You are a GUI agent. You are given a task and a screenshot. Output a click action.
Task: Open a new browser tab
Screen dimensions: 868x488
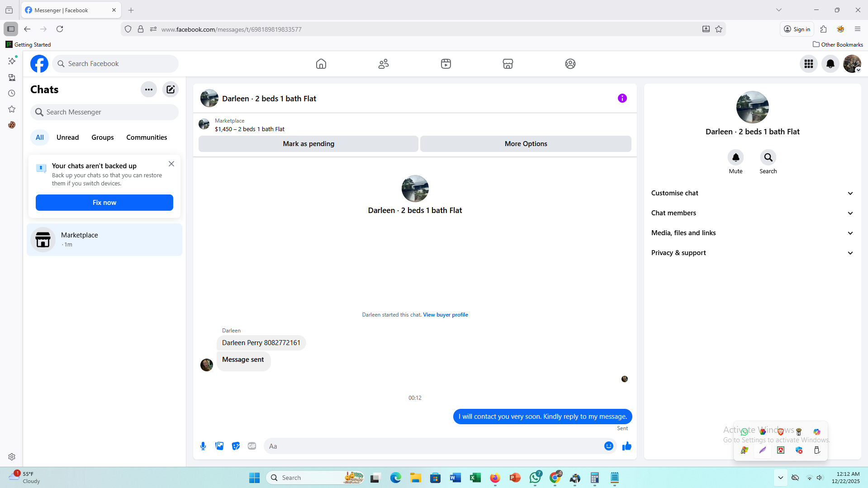(131, 10)
